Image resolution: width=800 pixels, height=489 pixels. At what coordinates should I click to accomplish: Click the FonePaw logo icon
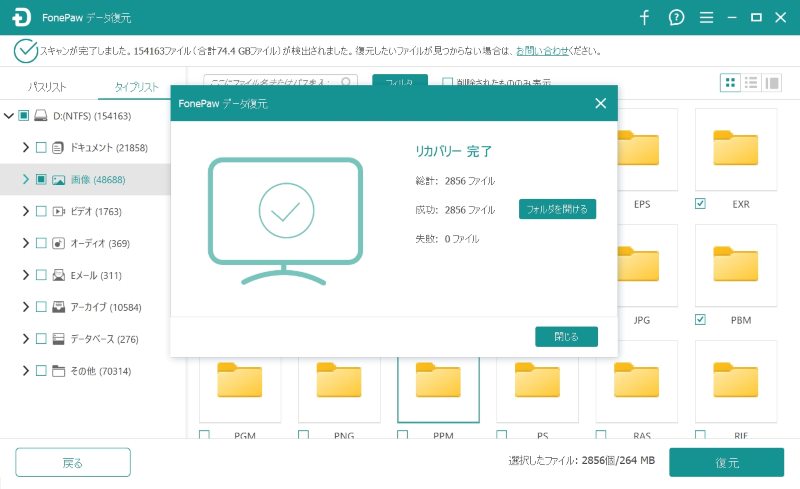[x=21, y=17]
